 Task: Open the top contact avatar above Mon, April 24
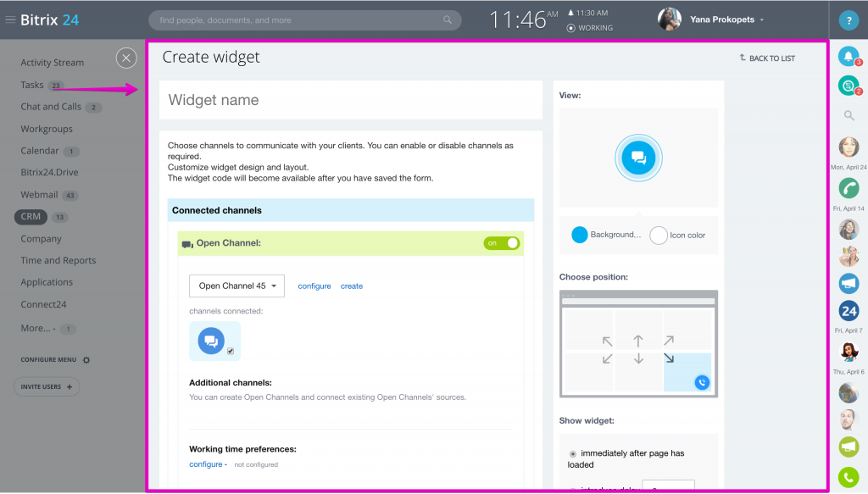849,147
